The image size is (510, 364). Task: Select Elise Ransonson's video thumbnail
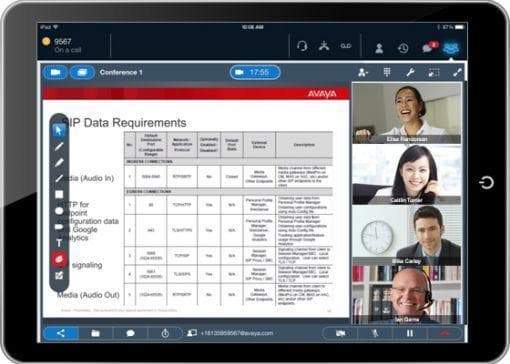click(407, 113)
